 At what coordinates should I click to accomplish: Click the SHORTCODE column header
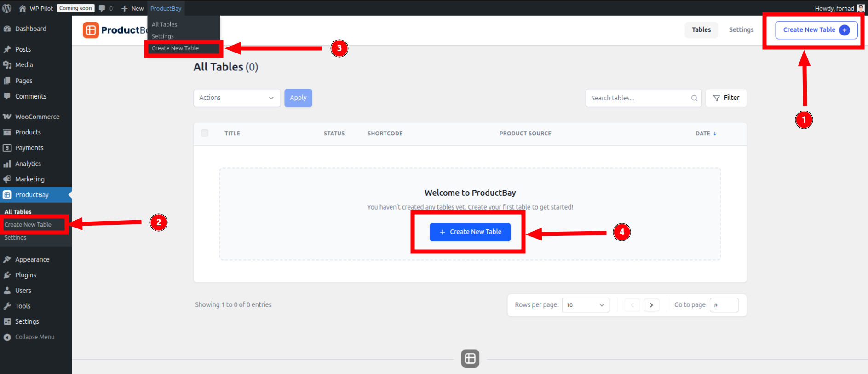click(x=385, y=134)
